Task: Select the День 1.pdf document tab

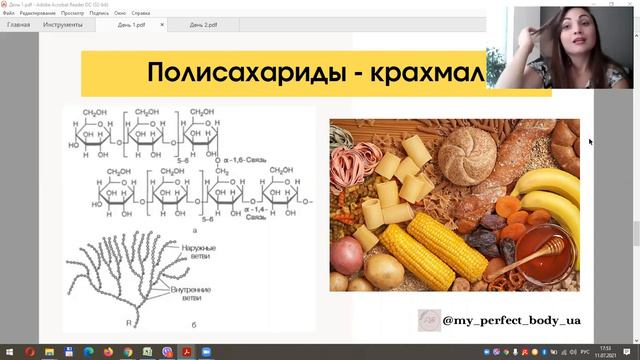Action: (x=131, y=25)
